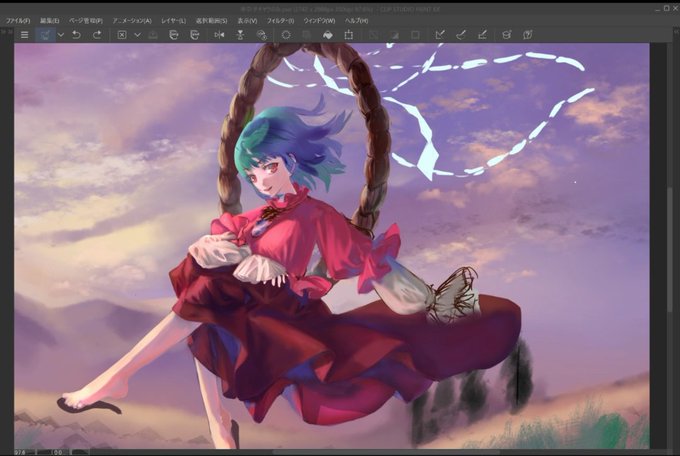Open the ファイル(F) menu
This screenshot has height=456, width=680.
[18, 21]
